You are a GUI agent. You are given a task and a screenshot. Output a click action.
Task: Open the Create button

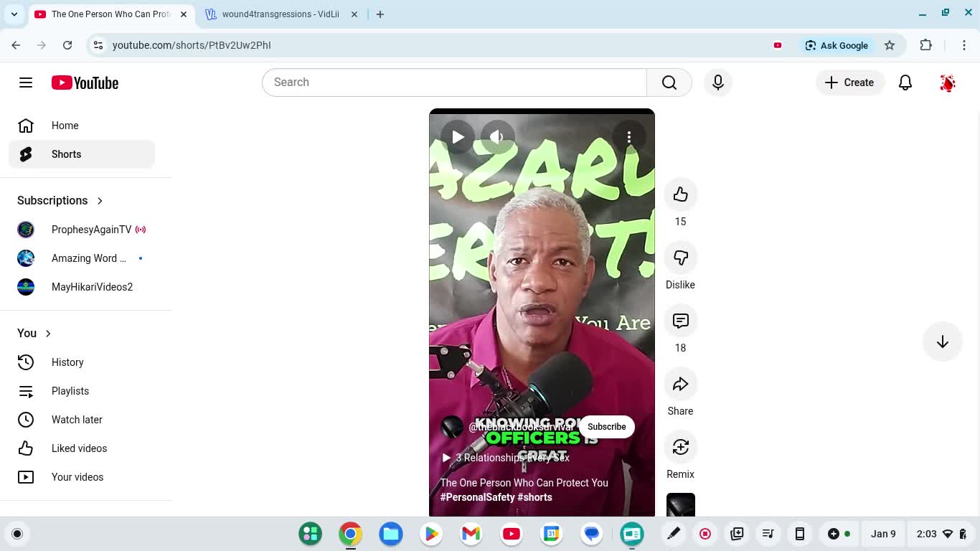click(849, 83)
